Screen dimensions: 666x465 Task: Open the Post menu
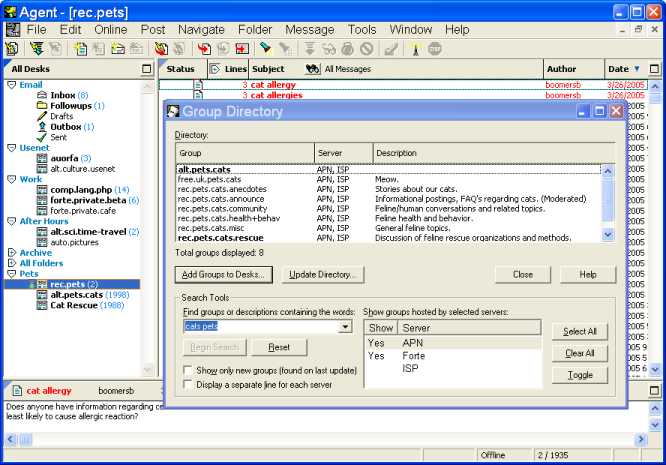pyautogui.click(x=153, y=30)
